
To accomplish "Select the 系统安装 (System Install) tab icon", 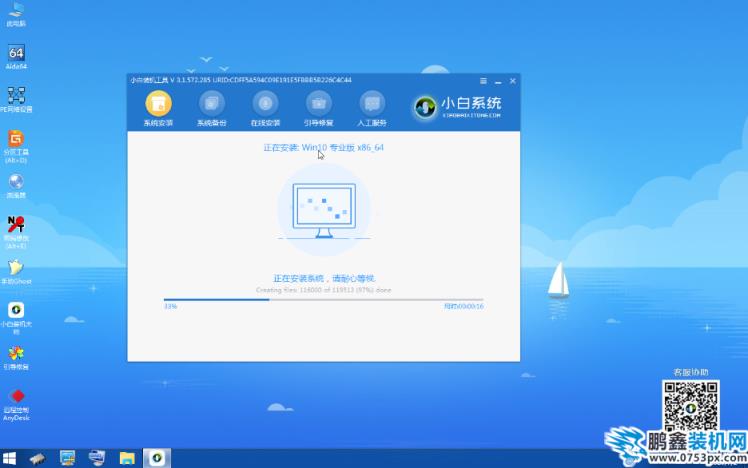I will [158, 104].
